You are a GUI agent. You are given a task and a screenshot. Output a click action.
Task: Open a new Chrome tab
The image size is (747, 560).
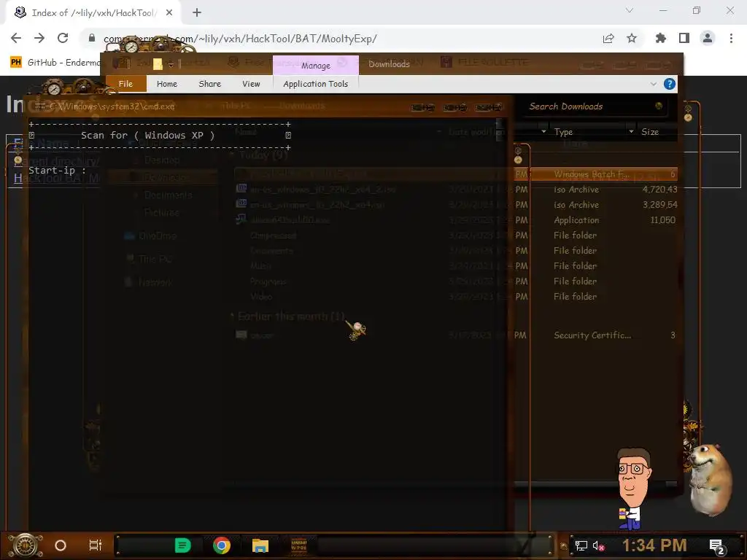tap(197, 13)
